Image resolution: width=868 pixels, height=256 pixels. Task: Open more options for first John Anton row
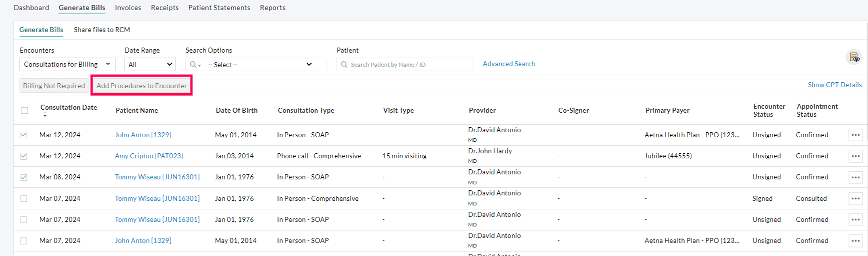(x=855, y=135)
